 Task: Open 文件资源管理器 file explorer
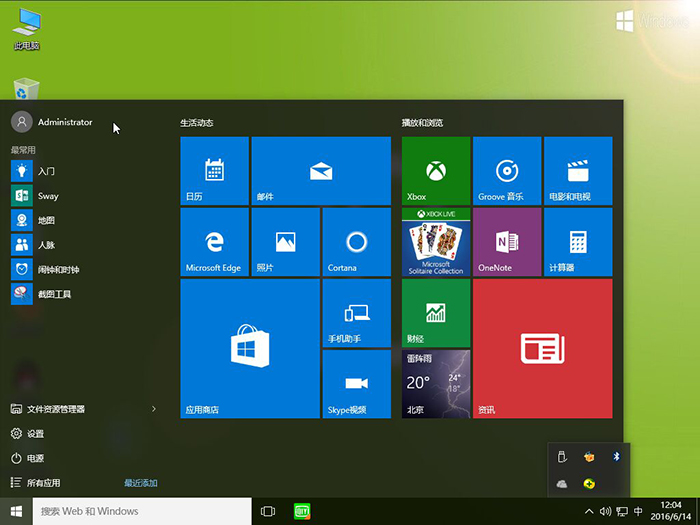click(47, 409)
